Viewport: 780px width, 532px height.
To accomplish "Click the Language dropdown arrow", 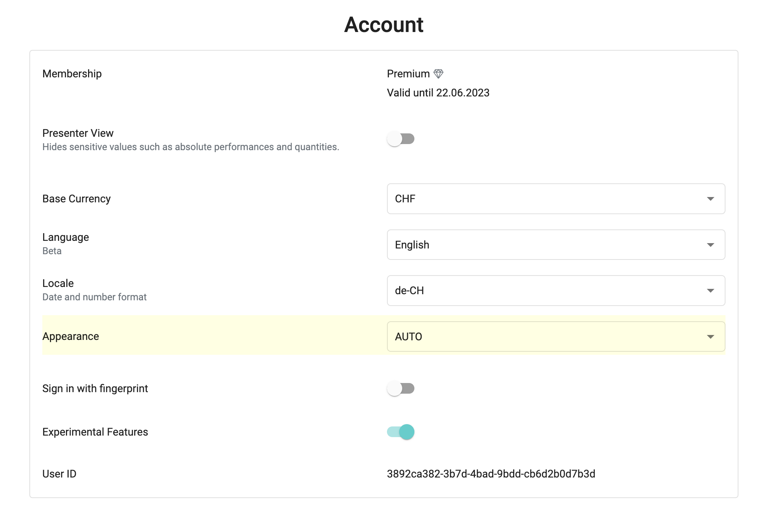I will (710, 245).
